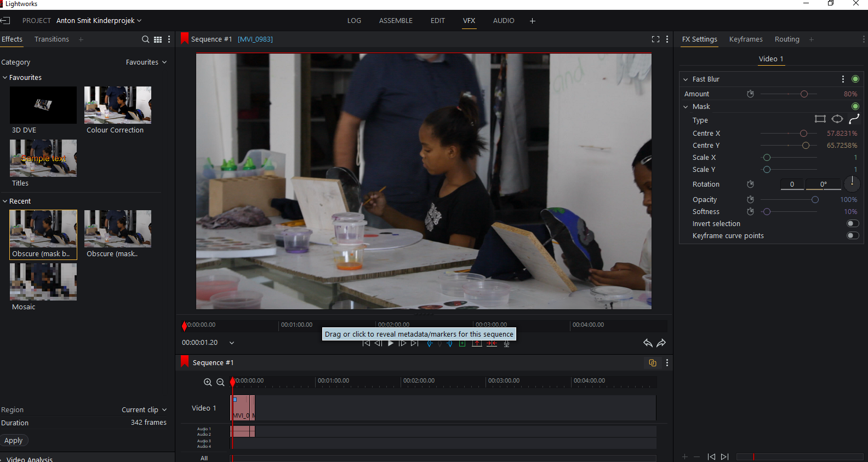The height and width of the screenshot is (462, 868).
Task: Mark the in point (blue marker)
Action: point(430,344)
